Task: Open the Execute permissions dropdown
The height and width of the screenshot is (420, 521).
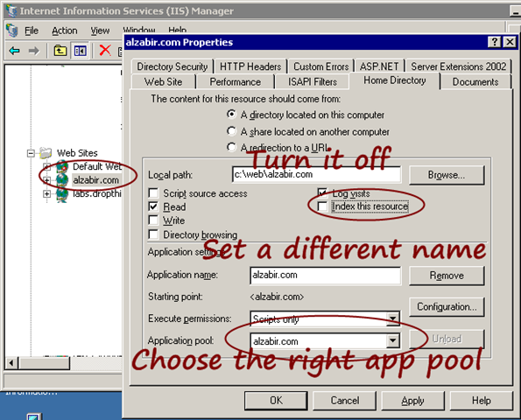Action: click(x=393, y=318)
